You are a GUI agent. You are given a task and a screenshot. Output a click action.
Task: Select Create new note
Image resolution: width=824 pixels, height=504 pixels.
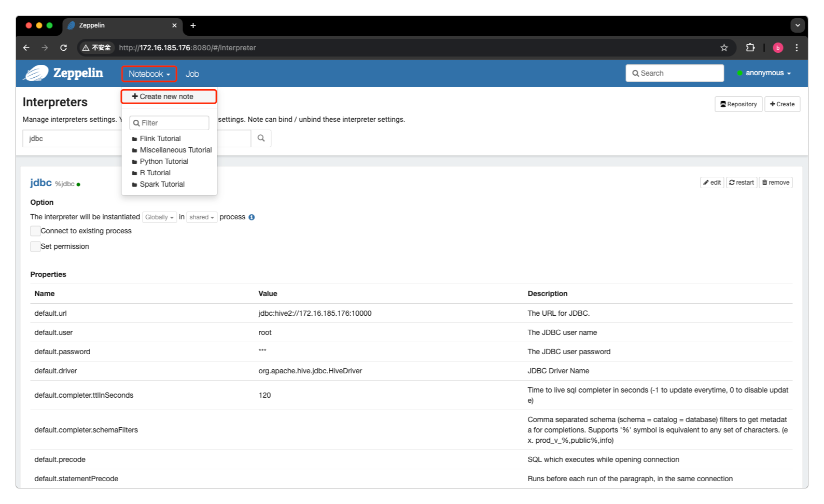tap(169, 96)
